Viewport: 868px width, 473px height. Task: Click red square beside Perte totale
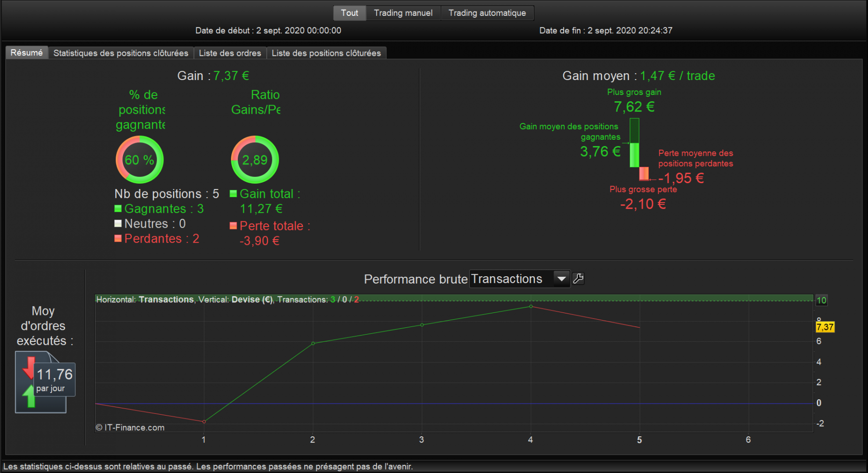click(233, 226)
